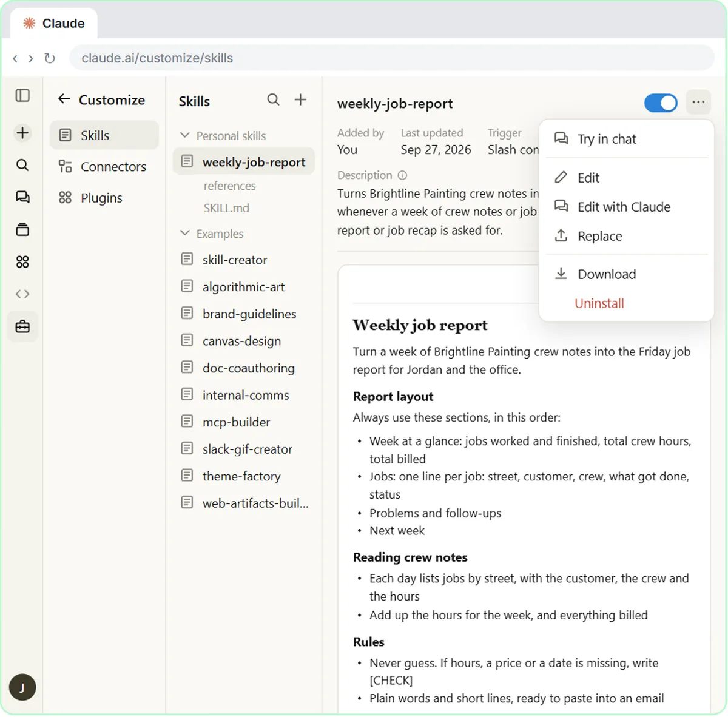
Task: Click the weekly-job-report document icon
Action: pyautogui.click(x=187, y=161)
